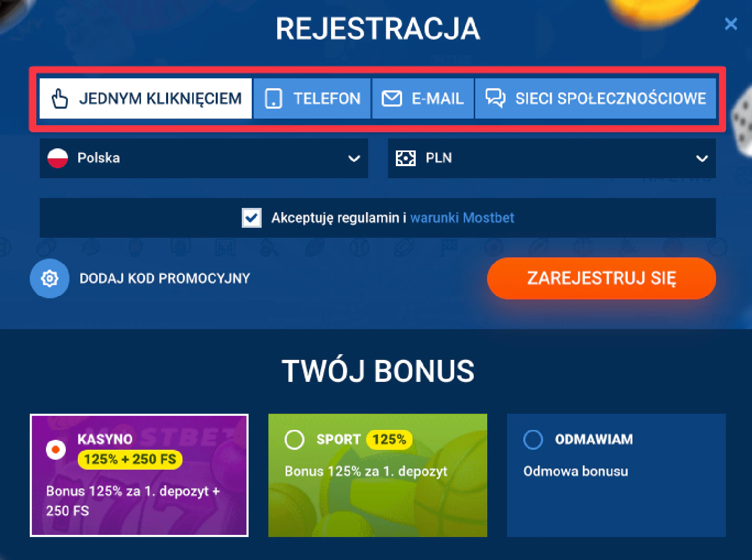Click the banknote currency icon
The height and width of the screenshot is (560, 752).
pos(406,158)
